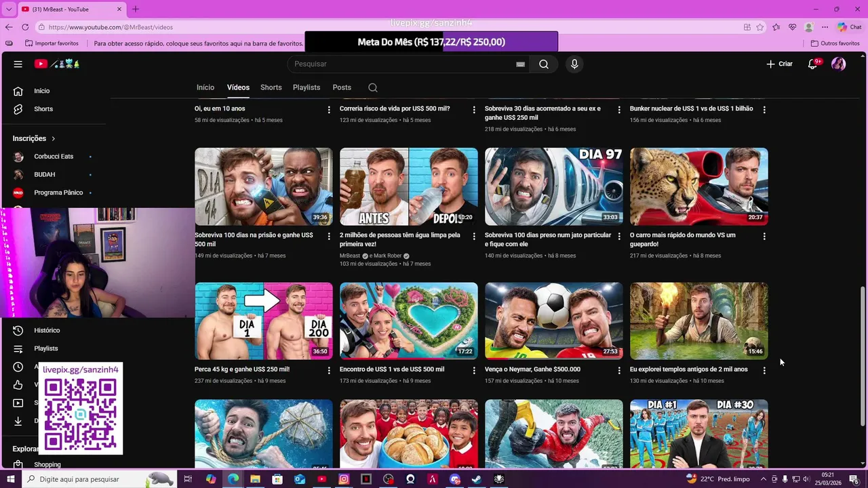Open the DIA 1 to DIA 200 thumbnail
The height and width of the screenshot is (488, 868).
(264, 321)
